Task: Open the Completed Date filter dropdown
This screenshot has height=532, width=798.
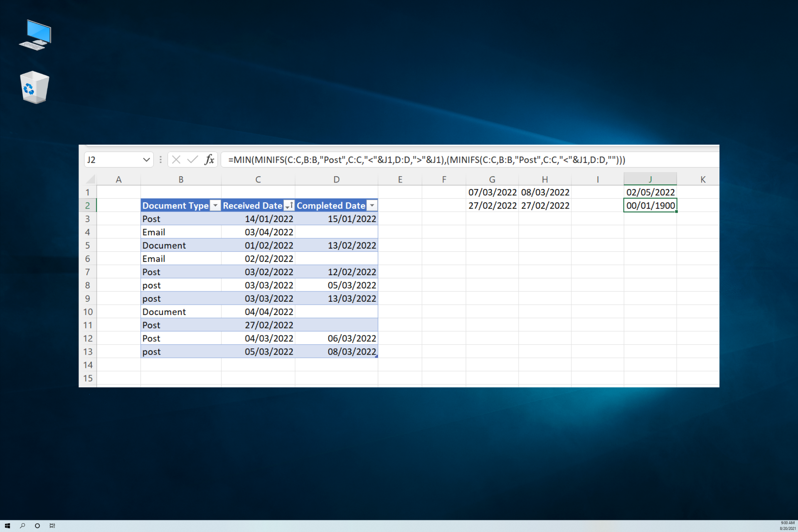Action: (372, 205)
